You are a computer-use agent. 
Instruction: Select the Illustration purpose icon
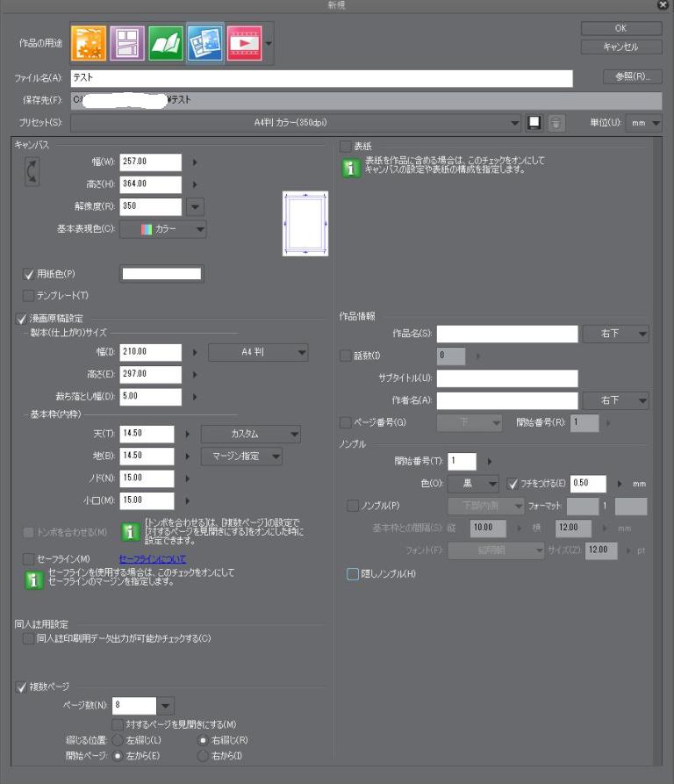[89, 44]
